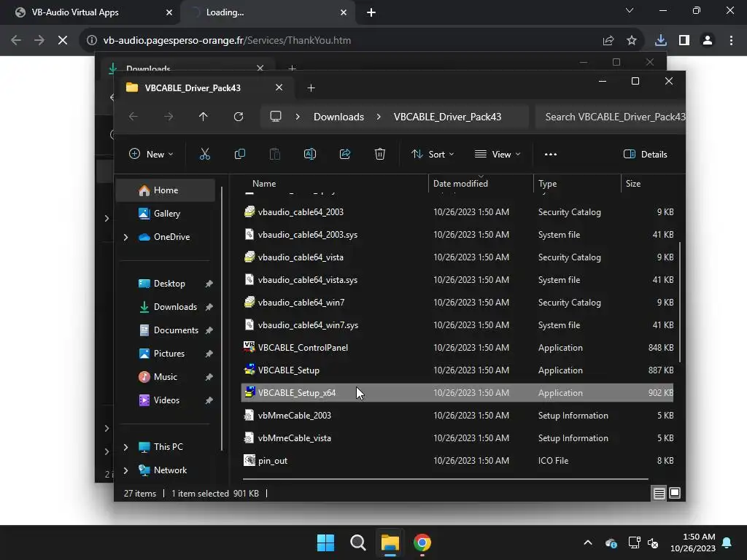Click the Cut scissors icon
Screen dimensions: 747x560
tap(205, 154)
